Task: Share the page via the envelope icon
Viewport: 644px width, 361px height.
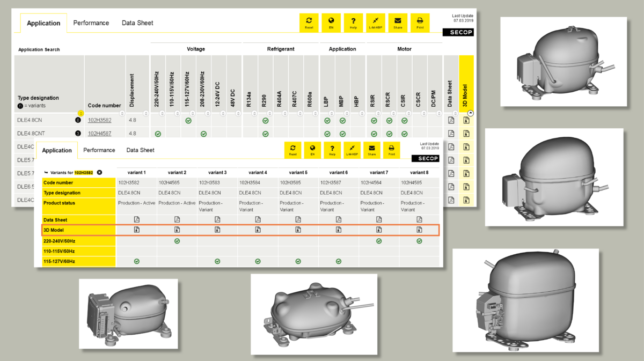Action: (398, 23)
